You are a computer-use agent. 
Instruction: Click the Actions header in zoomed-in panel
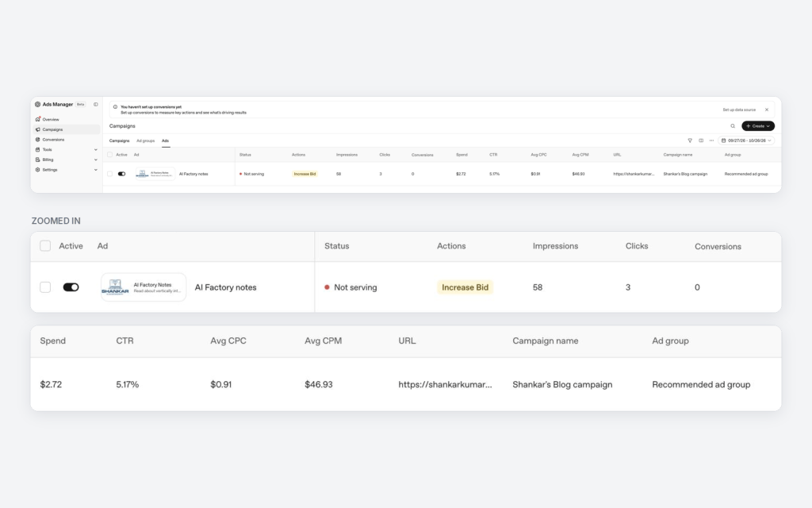click(451, 246)
